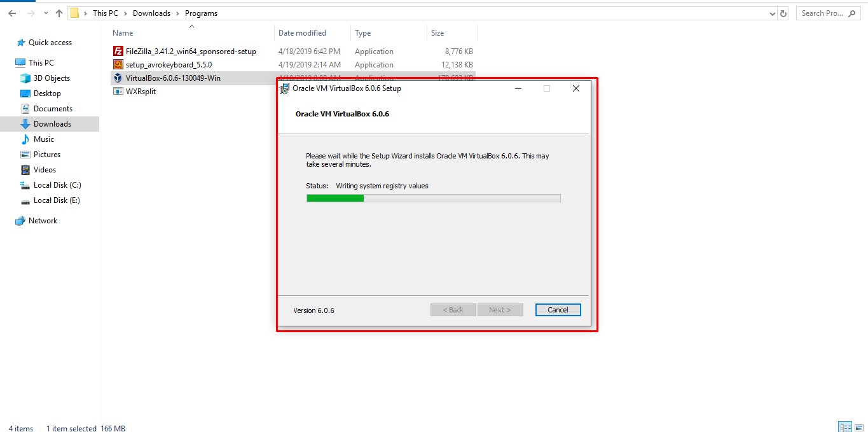Open Videos folder in sidebar
Image resolution: width=868 pixels, height=432 pixels.
click(x=45, y=170)
